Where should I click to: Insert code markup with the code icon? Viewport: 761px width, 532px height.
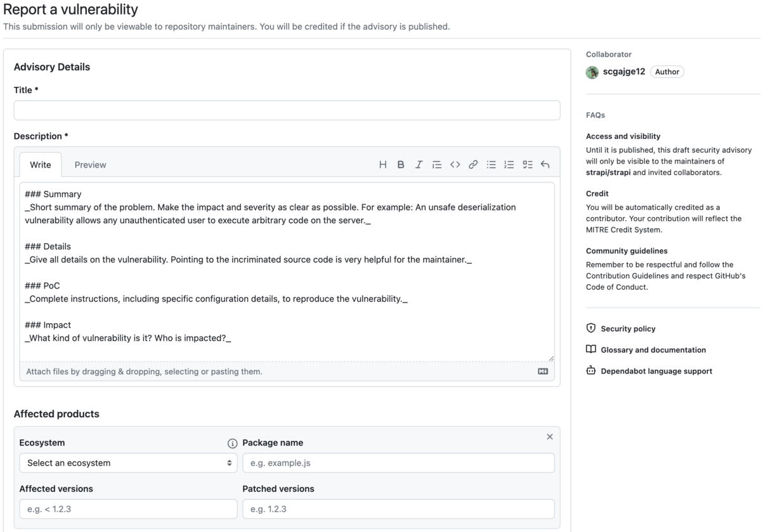point(455,165)
